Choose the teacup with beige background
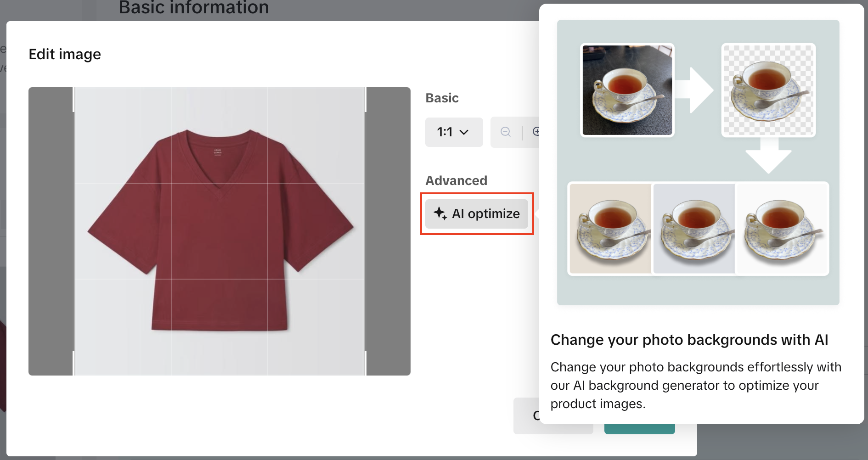868x460 pixels. click(610, 229)
